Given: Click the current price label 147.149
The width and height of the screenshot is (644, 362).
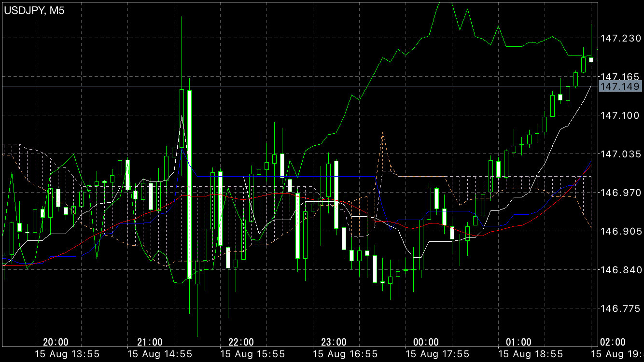Looking at the screenshot, I should click(x=620, y=86).
